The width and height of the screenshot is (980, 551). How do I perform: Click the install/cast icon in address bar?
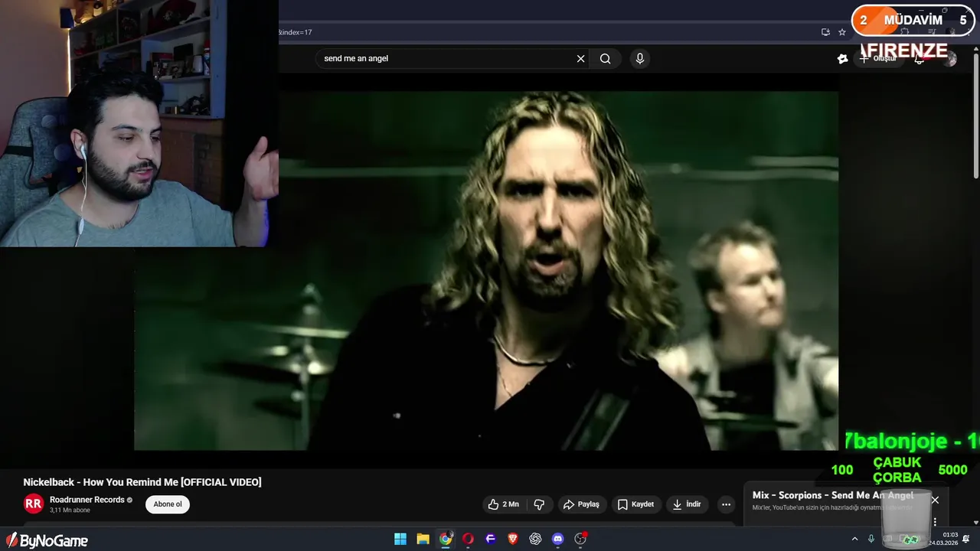[x=825, y=32]
